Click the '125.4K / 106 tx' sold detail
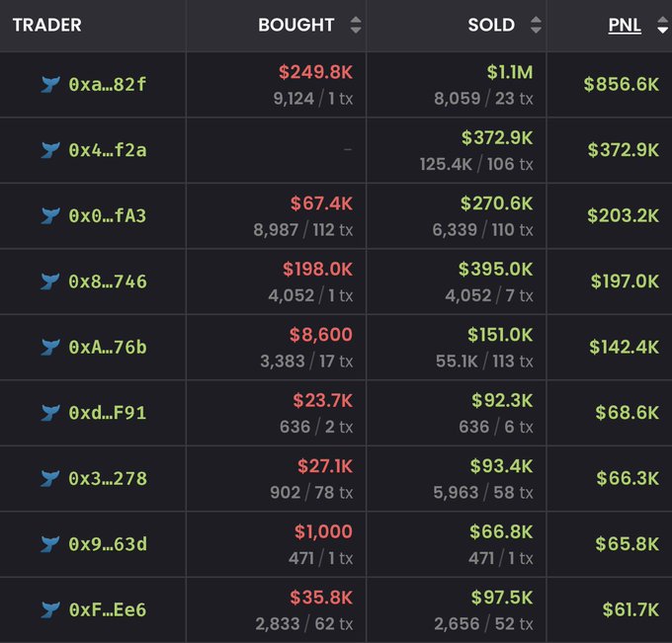This screenshot has width=672, height=643. pos(476,164)
